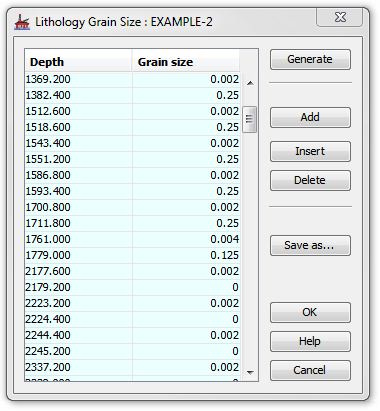
Task: Click the Insert button
Action: pyautogui.click(x=310, y=151)
